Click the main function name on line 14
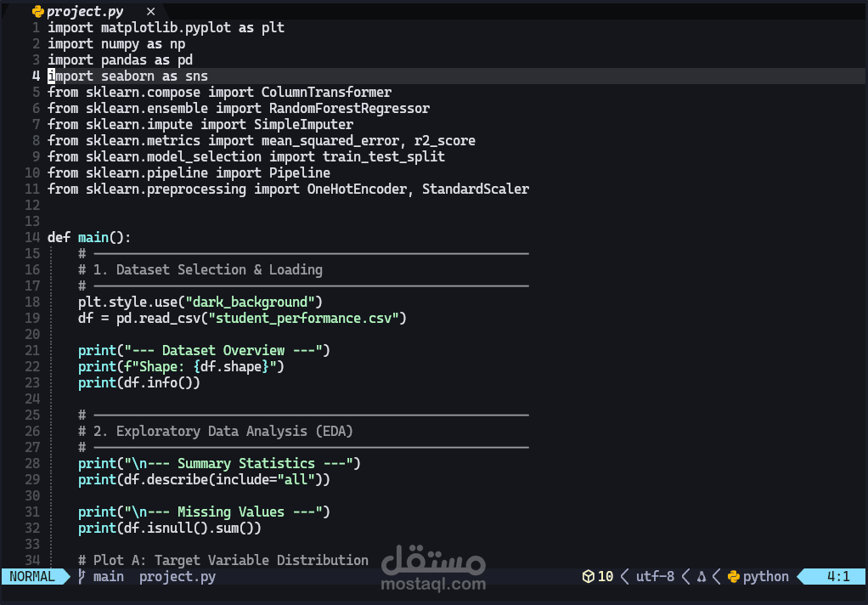This screenshot has height=605, width=868. tap(93, 238)
